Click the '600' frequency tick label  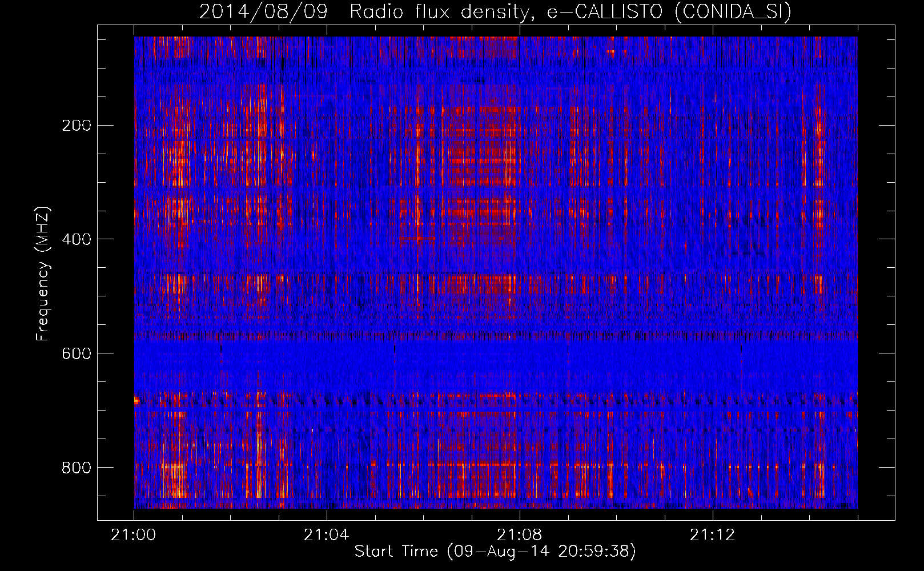click(x=77, y=353)
